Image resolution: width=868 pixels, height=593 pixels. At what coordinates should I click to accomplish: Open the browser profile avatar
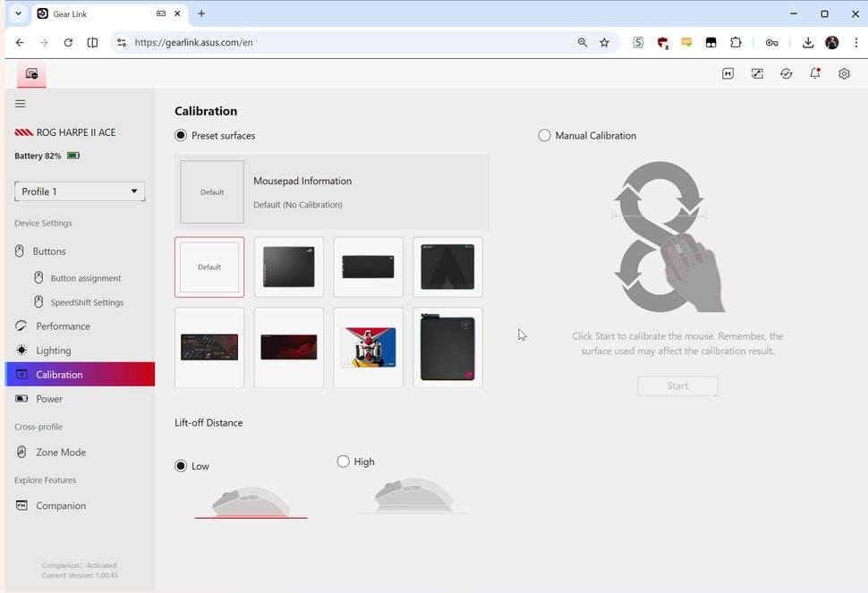[832, 43]
